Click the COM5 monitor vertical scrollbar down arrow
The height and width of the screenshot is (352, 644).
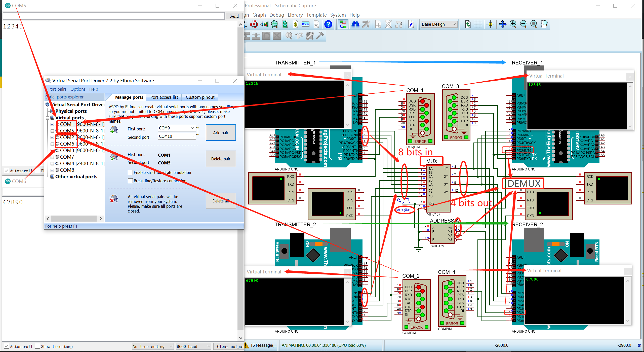coord(240,338)
